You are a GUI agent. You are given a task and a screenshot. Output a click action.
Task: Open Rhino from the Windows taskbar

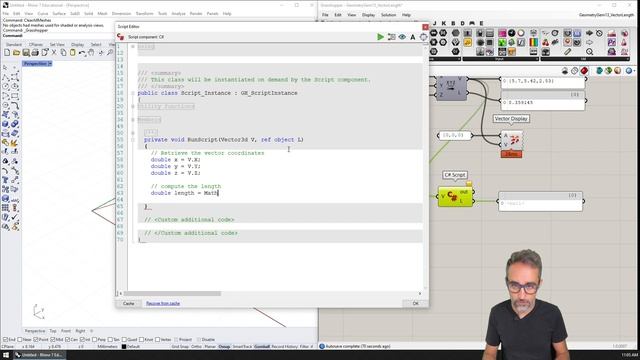(39, 355)
